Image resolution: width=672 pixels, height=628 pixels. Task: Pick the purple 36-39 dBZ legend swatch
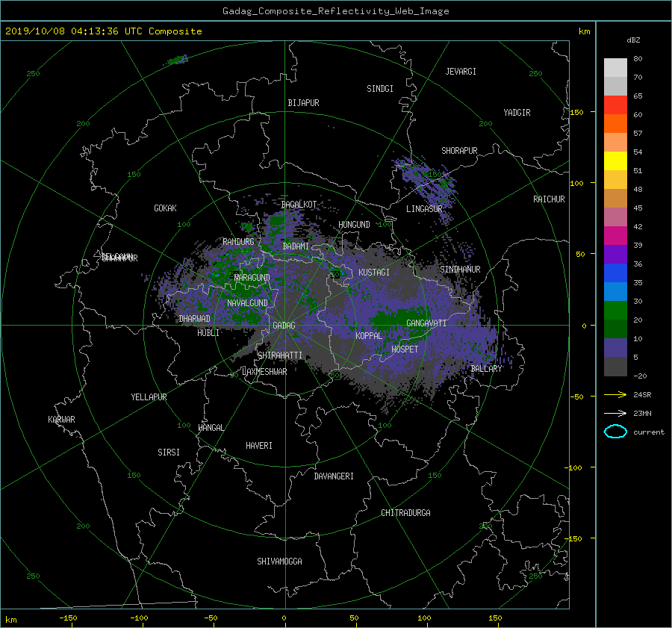tap(615, 255)
